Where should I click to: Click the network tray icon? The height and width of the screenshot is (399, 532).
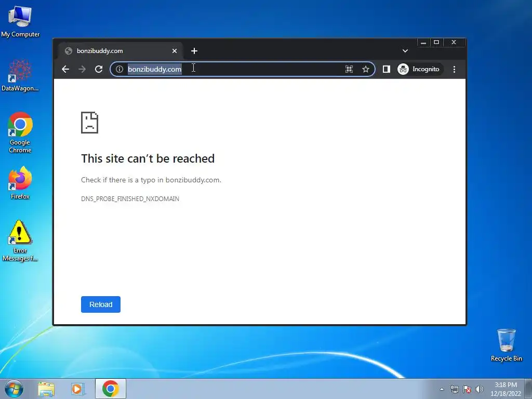454,389
